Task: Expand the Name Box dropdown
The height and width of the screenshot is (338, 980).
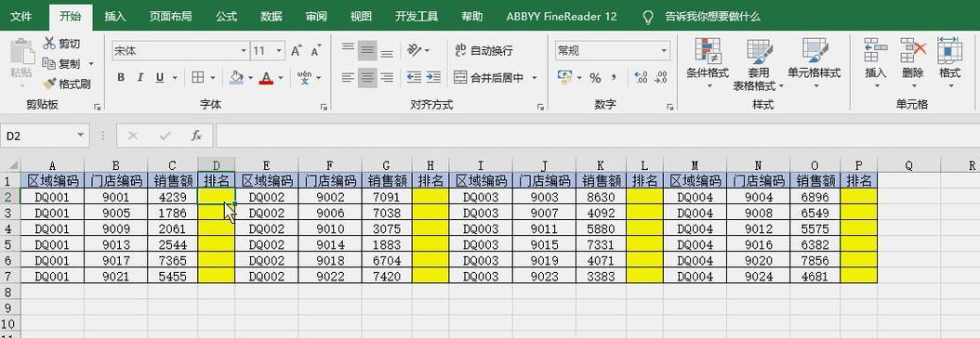Action: pyautogui.click(x=81, y=136)
